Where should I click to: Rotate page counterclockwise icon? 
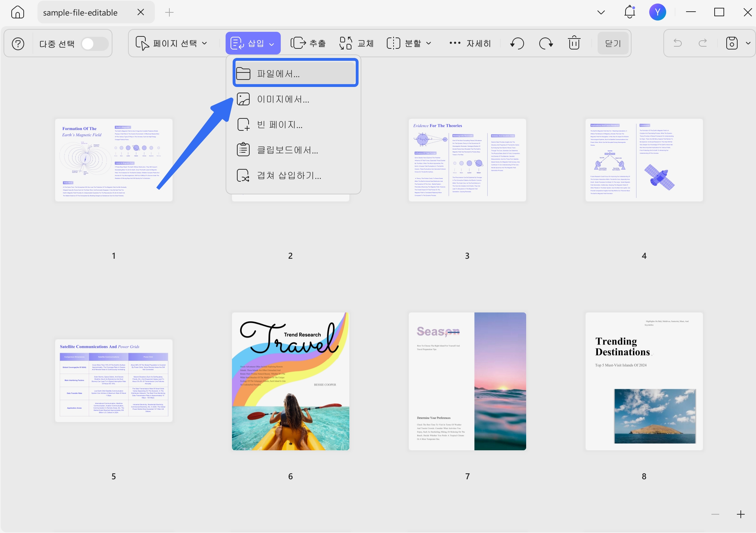tap(517, 43)
